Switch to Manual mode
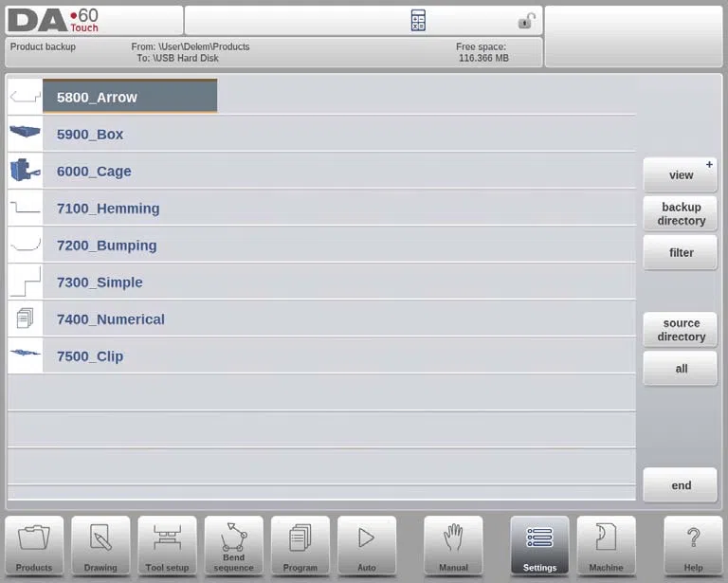728x583 pixels. (453, 546)
